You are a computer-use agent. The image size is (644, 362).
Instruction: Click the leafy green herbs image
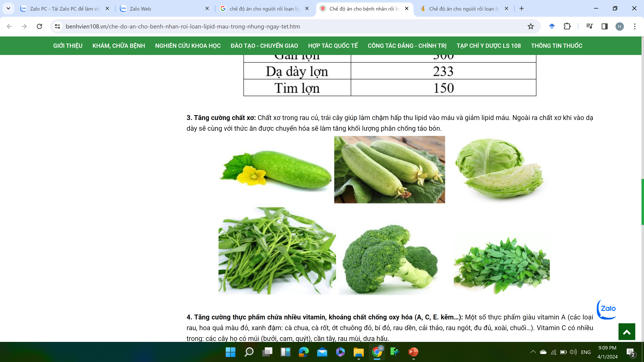pyautogui.click(x=501, y=265)
